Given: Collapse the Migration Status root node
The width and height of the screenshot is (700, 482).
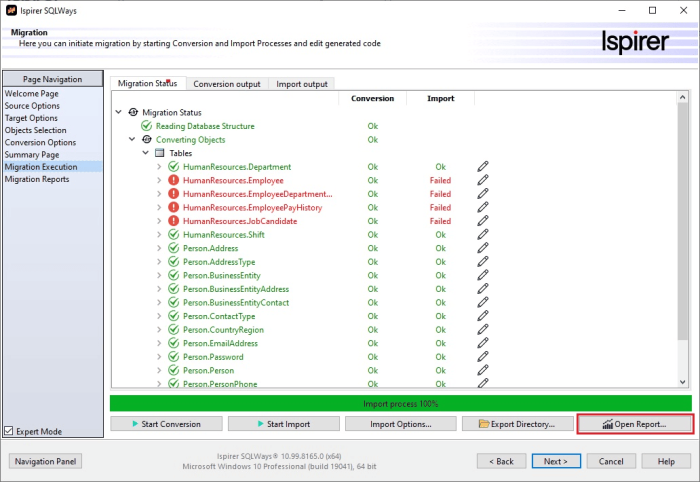Looking at the screenshot, I should [120, 113].
